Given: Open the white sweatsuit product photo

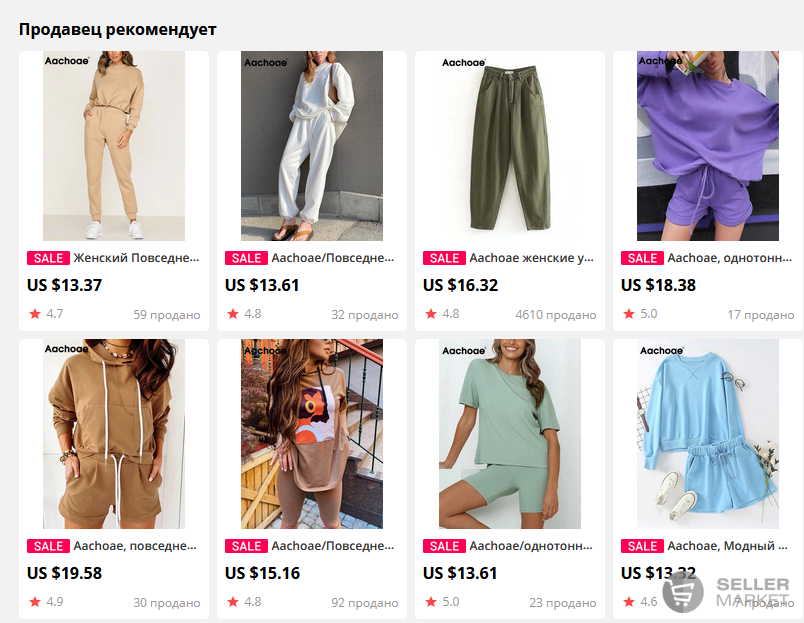Looking at the screenshot, I should coord(312,146).
